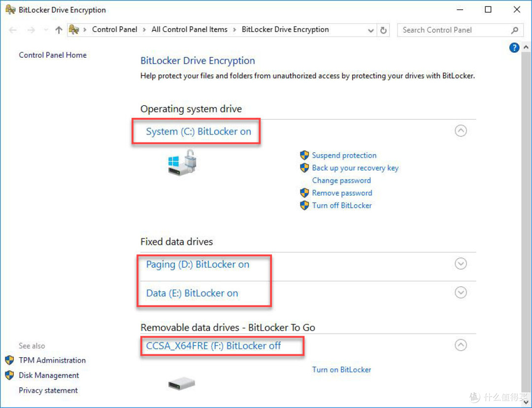
Task: Open Control Panel Home link
Action: (53, 55)
